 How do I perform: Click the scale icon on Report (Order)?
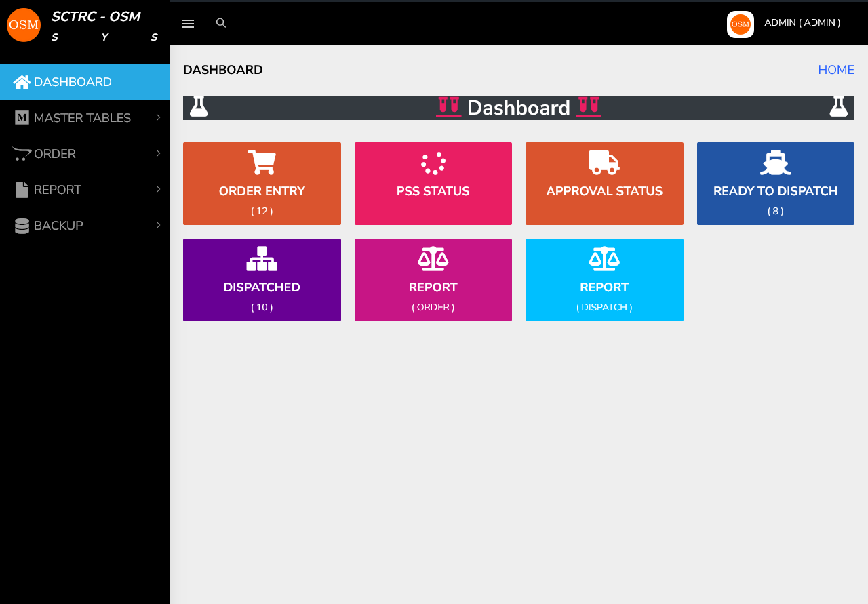click(433, 259)
